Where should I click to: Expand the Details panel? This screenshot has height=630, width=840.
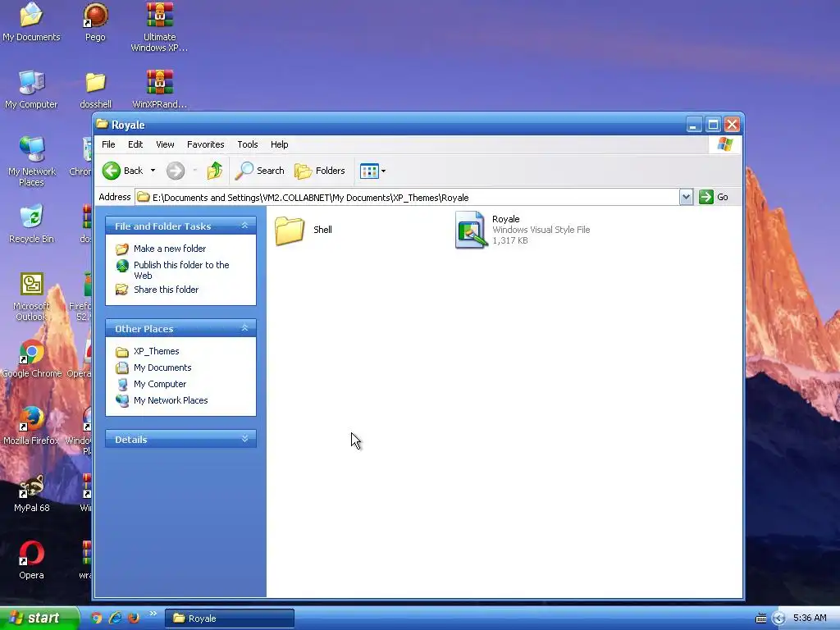(x=244, y=439)
